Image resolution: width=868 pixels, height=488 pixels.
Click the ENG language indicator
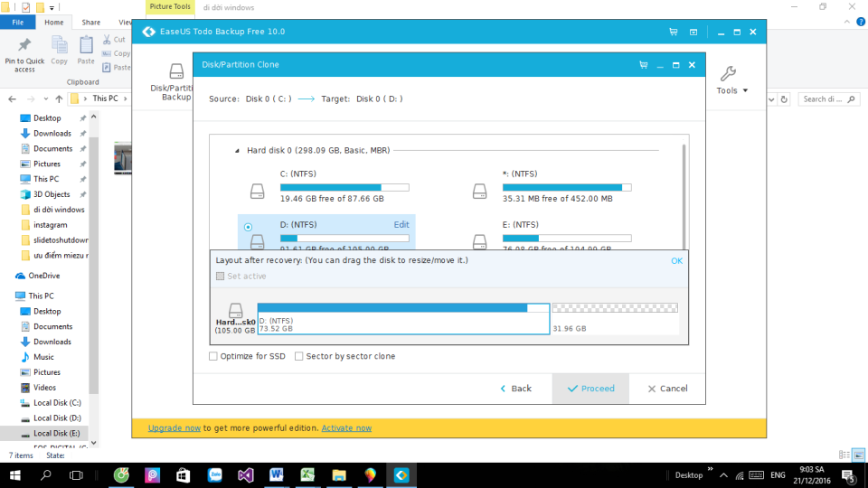778,475
